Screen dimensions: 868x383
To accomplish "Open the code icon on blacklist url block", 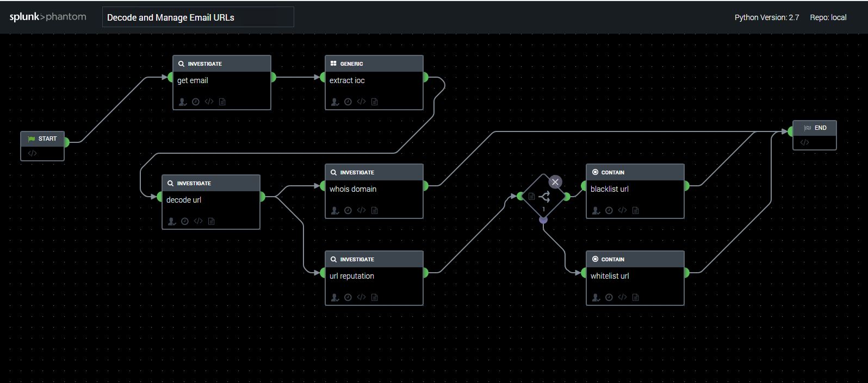I will click(622, 210).
